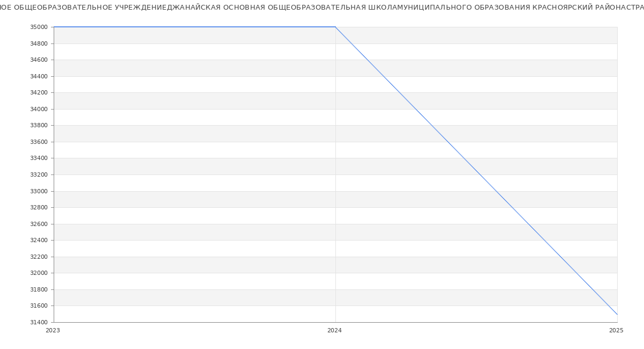Click the 31400 y-axis label

(x=39, y=322)
